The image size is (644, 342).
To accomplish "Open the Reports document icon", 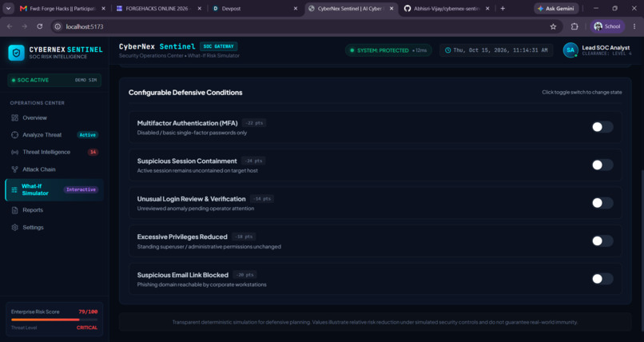I will click(x=15, y=210).
